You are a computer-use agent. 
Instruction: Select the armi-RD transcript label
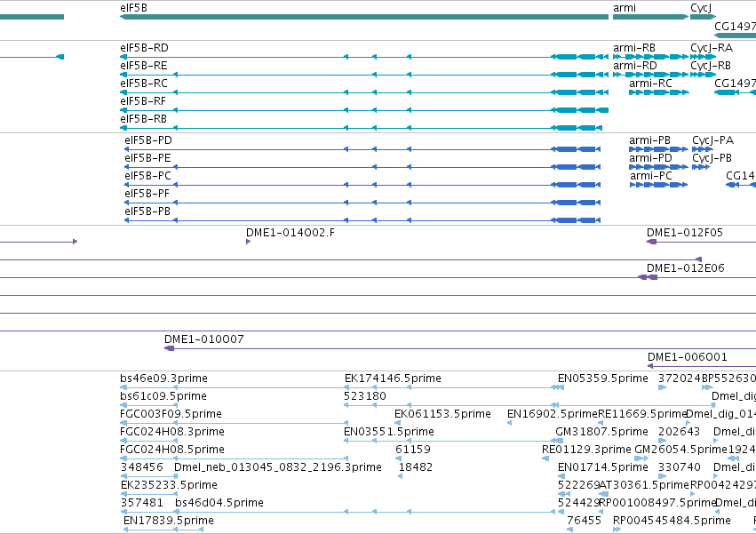click(634, 66)
